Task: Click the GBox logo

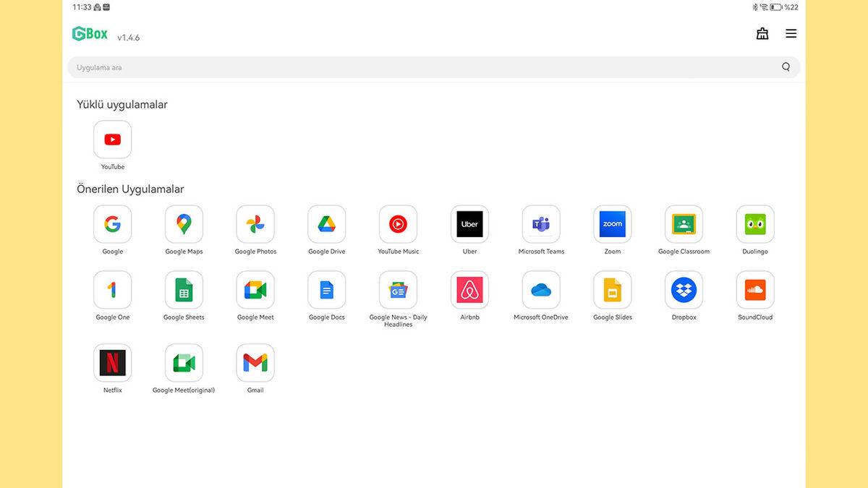Action: (90, 34)
